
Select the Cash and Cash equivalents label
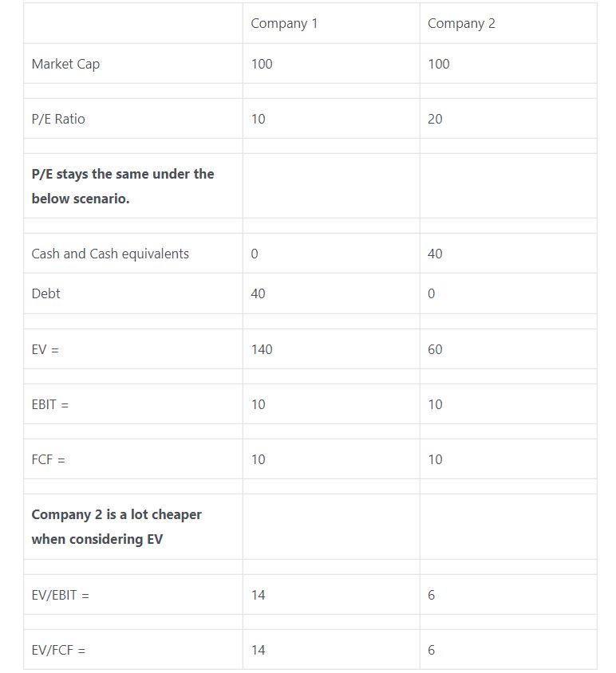[x=110, y=254]
